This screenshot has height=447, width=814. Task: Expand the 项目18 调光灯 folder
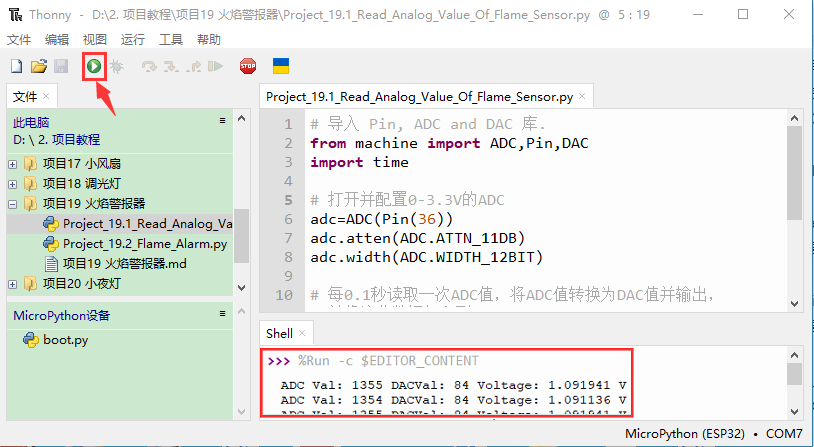13,184
